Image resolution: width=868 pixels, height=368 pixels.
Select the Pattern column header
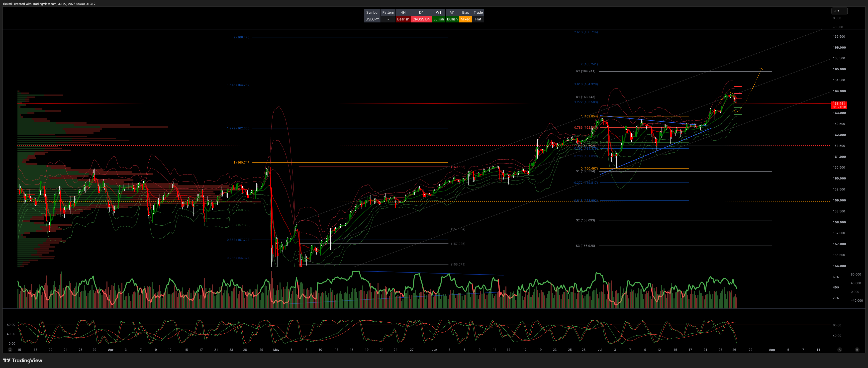click(x=388, y=12)
